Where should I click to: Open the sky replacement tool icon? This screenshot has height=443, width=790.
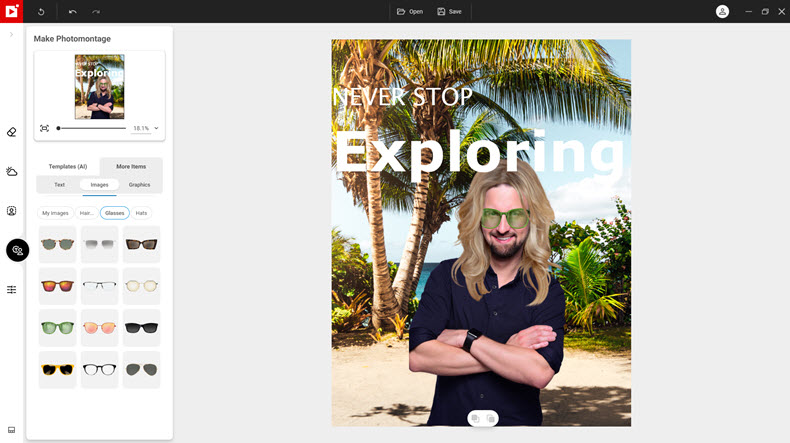point(12,172)
